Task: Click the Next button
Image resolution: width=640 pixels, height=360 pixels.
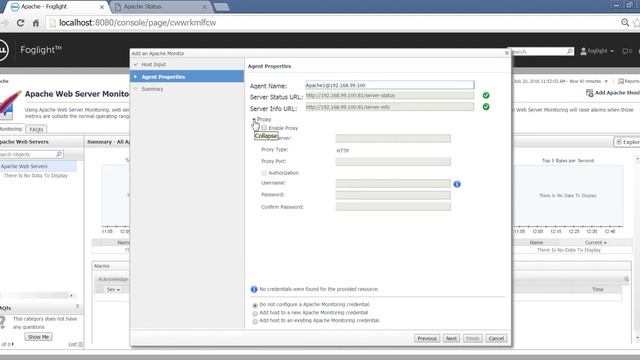Action: pyautogui.click(x=451, y=338)
